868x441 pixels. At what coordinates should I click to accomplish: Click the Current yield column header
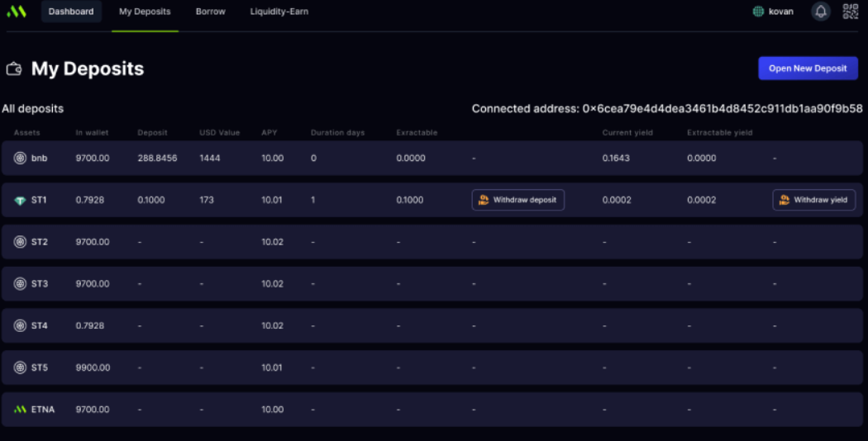point(627,133)
